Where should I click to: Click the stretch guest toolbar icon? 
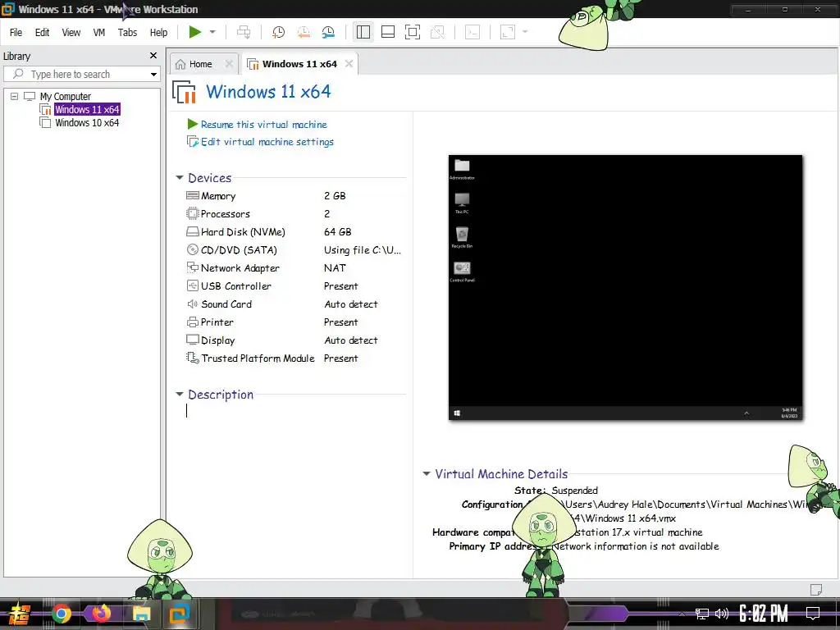point(507,32)
